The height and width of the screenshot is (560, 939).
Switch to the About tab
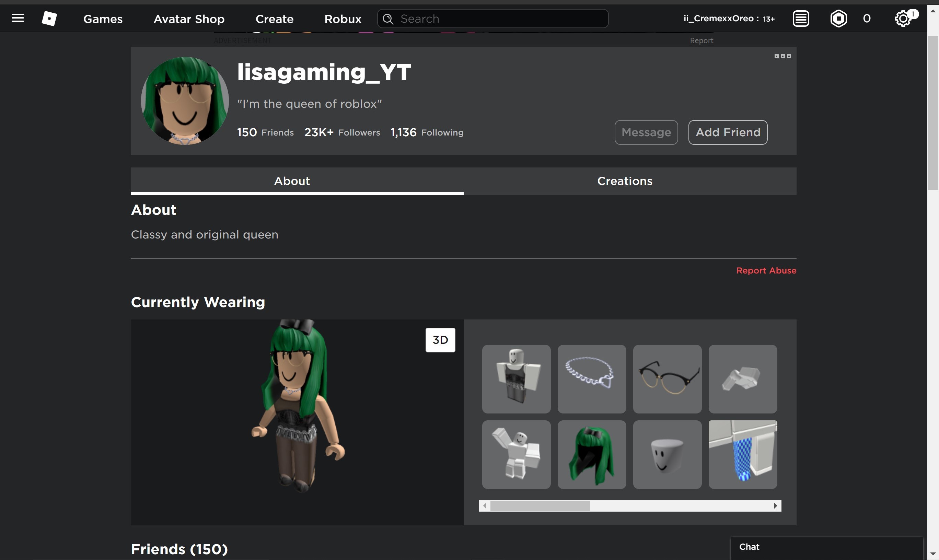click(x=297, y=181)
